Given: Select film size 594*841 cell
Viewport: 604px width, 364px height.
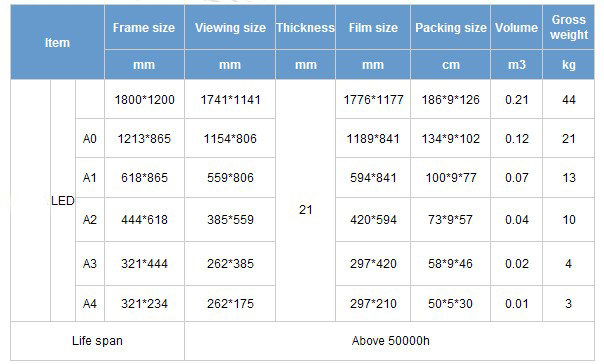Looking at the screenshot, I should pos(373,178).
